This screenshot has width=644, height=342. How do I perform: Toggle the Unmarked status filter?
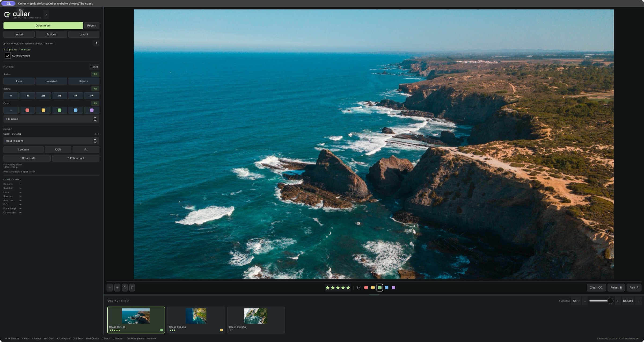[51, 81]
